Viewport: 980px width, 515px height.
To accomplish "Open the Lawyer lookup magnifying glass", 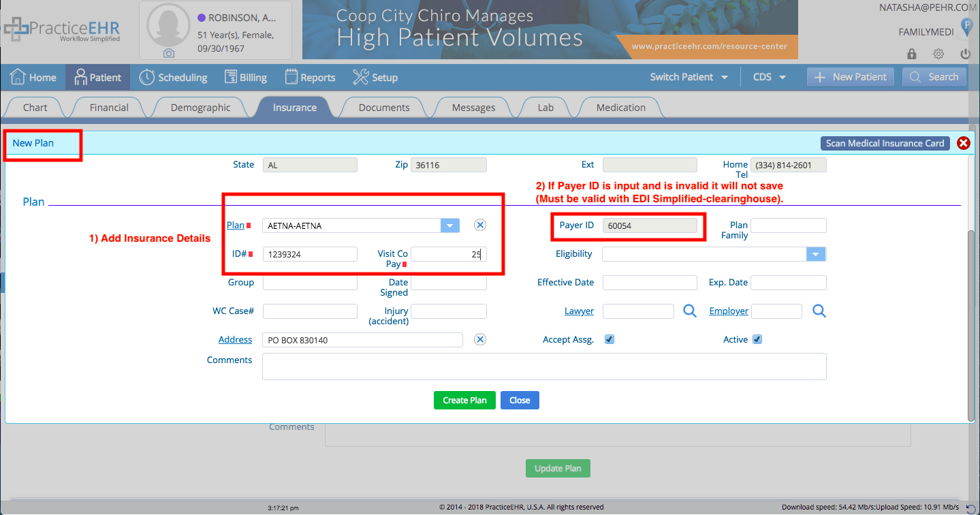I will click(689, 311).
